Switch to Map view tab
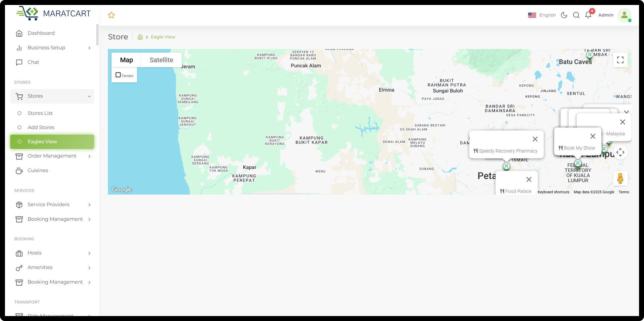This screenshot has height=321, width=644. 126,60
